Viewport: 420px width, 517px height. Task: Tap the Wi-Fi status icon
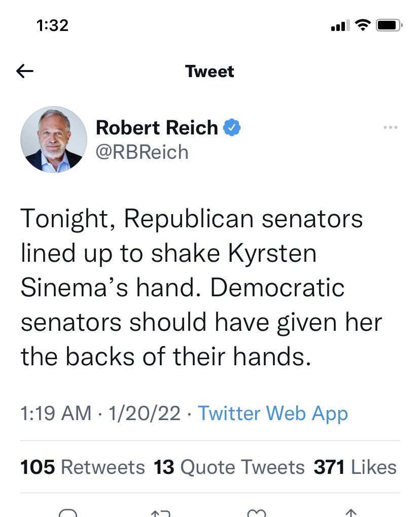(362, 25)
